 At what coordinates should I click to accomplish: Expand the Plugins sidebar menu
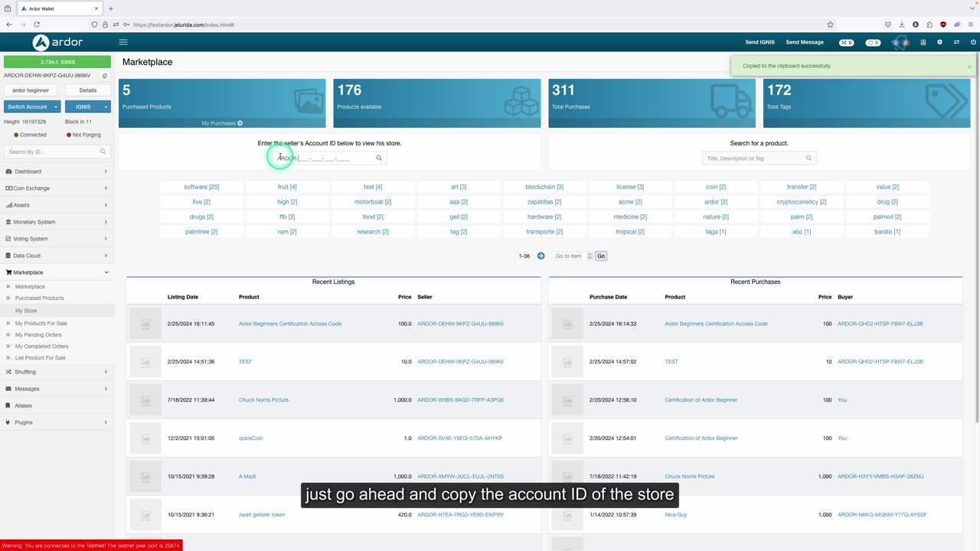[57, 422]
